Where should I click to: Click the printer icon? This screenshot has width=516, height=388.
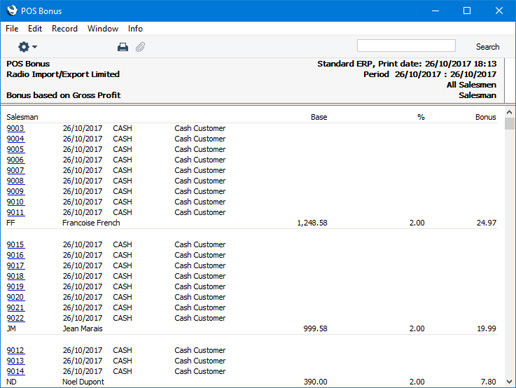tap(123, 47)
